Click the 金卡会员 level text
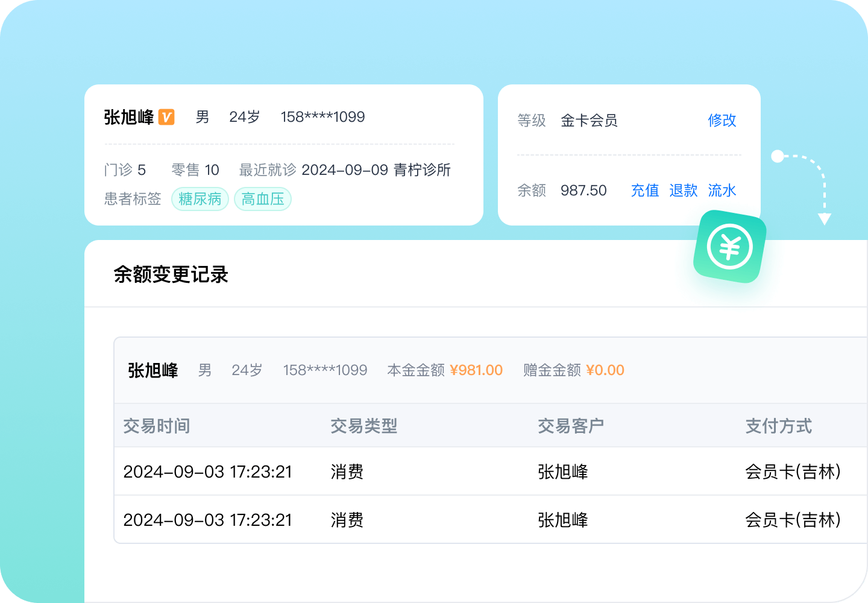 coord(589,121)
